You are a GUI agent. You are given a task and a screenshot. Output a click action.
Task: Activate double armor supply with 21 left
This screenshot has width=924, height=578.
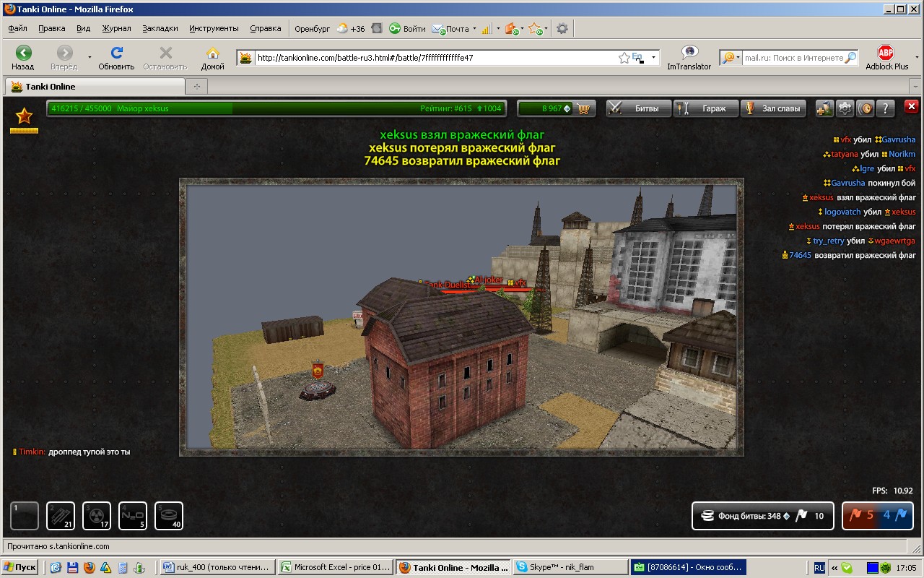pos(61,516)
